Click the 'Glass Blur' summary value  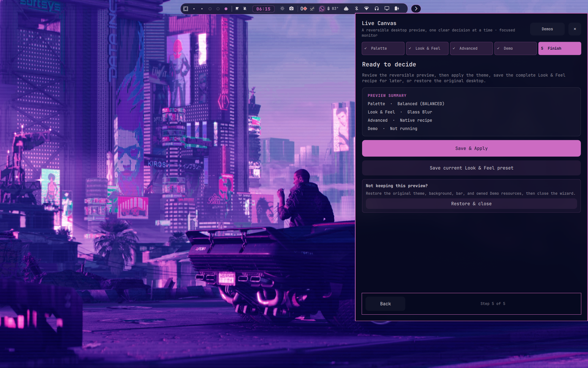click(x=420, y=112)
